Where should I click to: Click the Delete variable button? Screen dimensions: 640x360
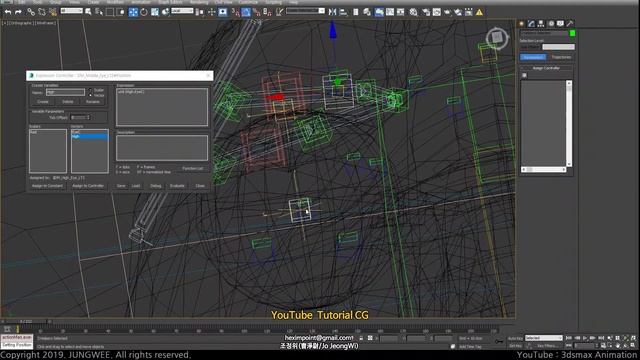pyautogui.click(x=68, y=102)
